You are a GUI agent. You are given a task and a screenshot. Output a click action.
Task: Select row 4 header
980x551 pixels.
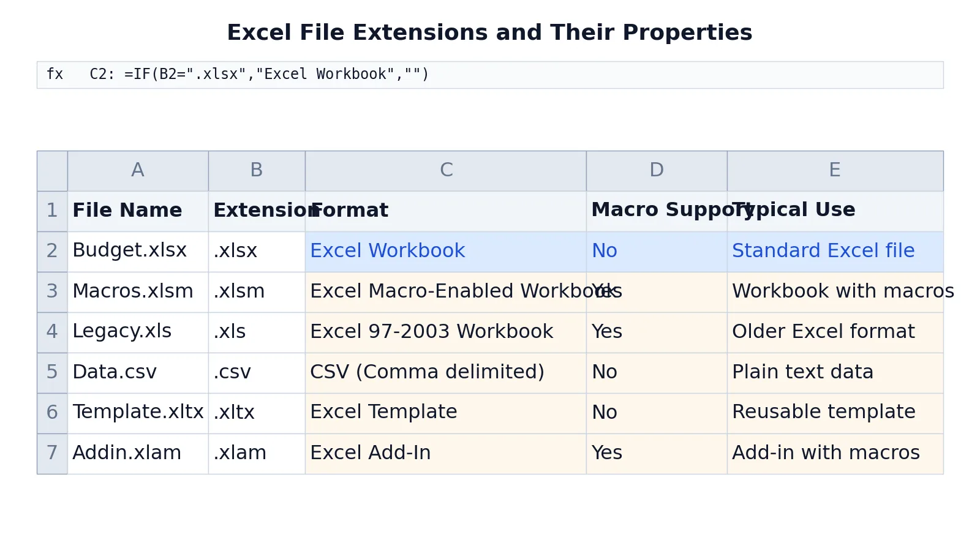[52, 332]
